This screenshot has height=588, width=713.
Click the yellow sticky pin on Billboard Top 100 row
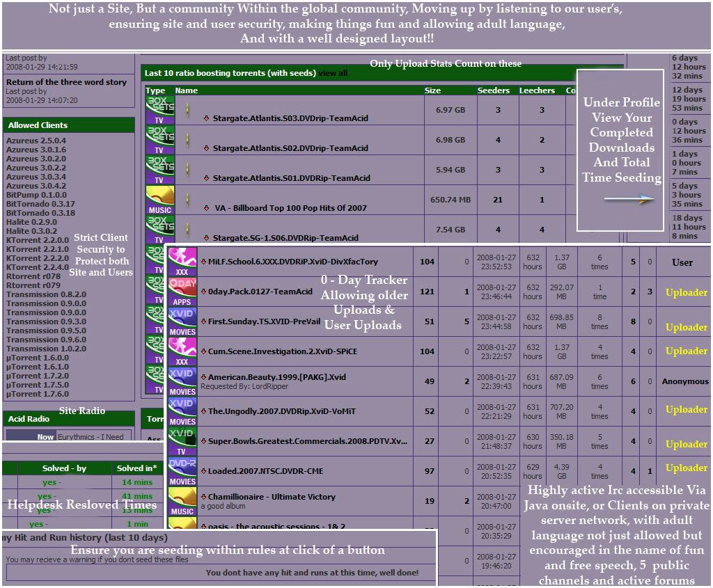187,200
